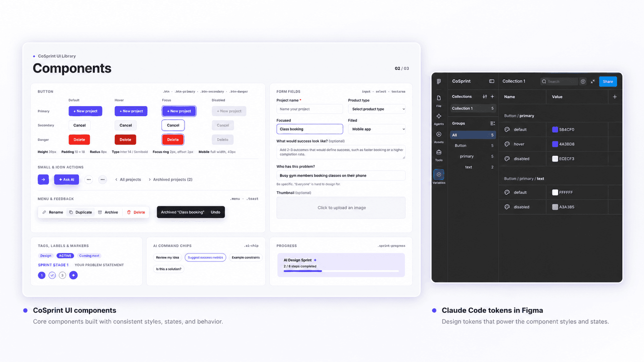Image resolution: width=644 pixels, height=362 pixels.
Task: Expand Archived projects (2)
Action: (170, 180)
